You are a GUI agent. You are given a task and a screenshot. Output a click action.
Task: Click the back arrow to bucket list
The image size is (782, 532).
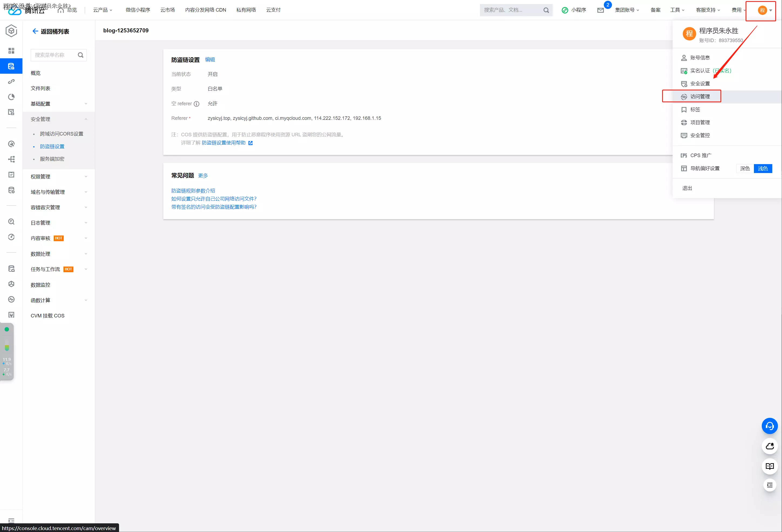point(35,31)
